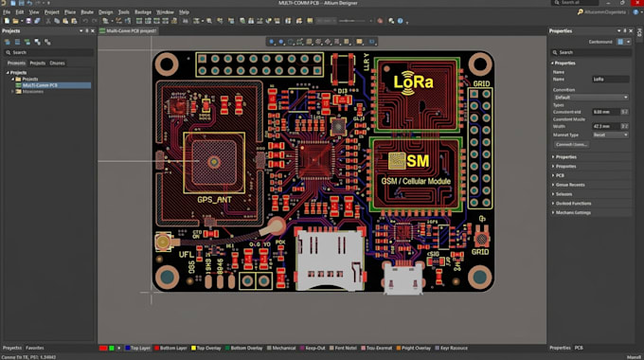
Task: Open the Default dropdown in Properties
Action: (591, 98)
